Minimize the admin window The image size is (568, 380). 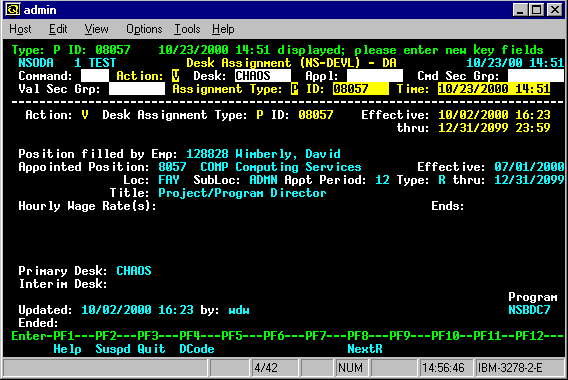pos(520,10)
